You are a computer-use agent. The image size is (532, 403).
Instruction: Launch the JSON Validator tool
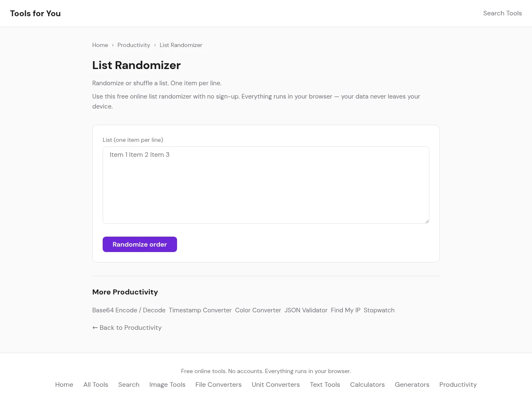[306, 310]
